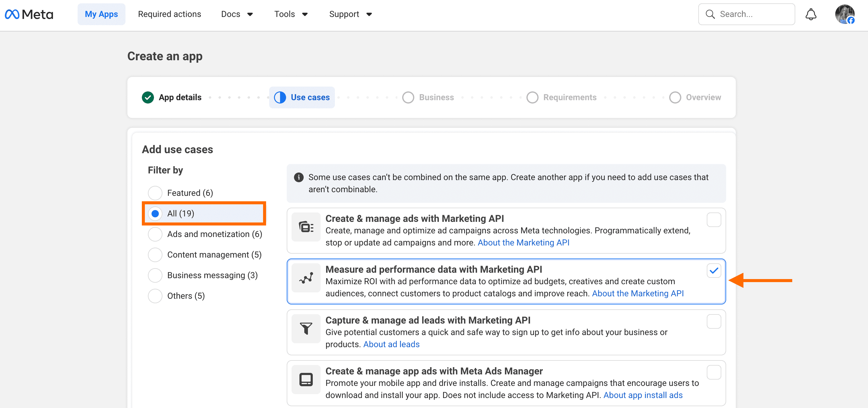Click the ad leads funnel icon
Screen dimensions: 868x408
click(306, 329)
